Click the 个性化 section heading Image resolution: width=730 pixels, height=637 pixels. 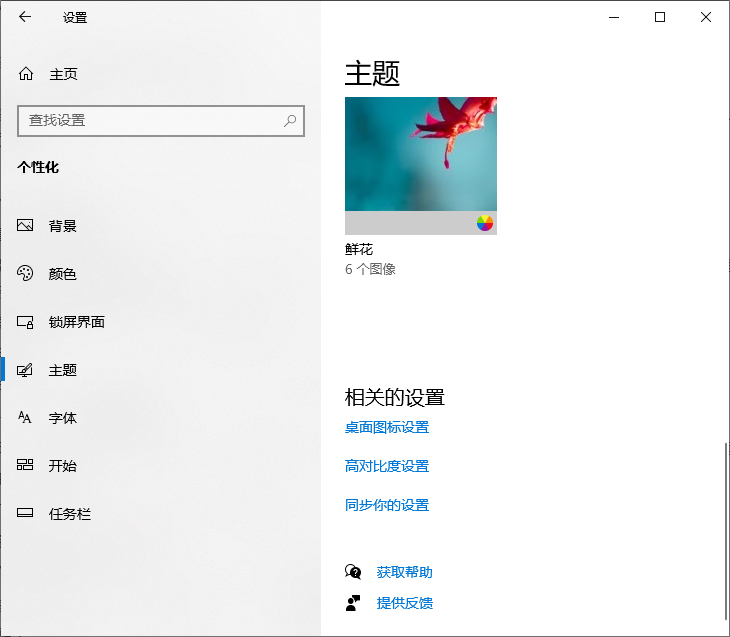pyautogui.click(x=38, y=167)
